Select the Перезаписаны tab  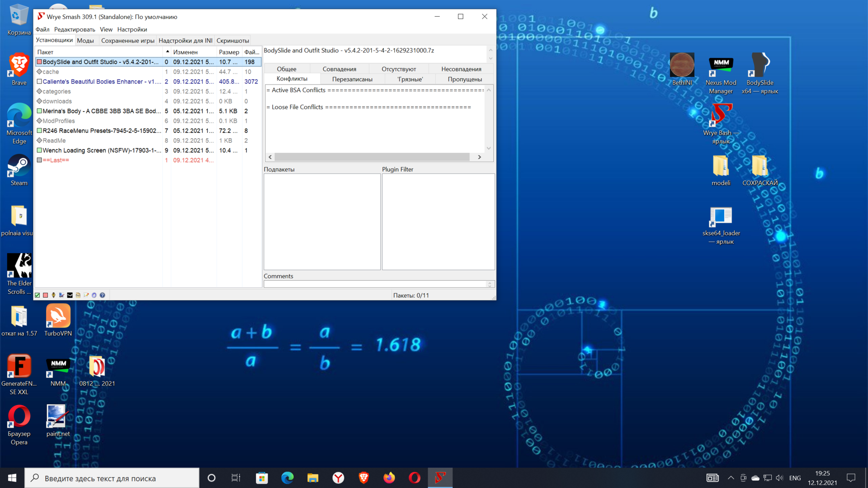click(x=352, y=79)
